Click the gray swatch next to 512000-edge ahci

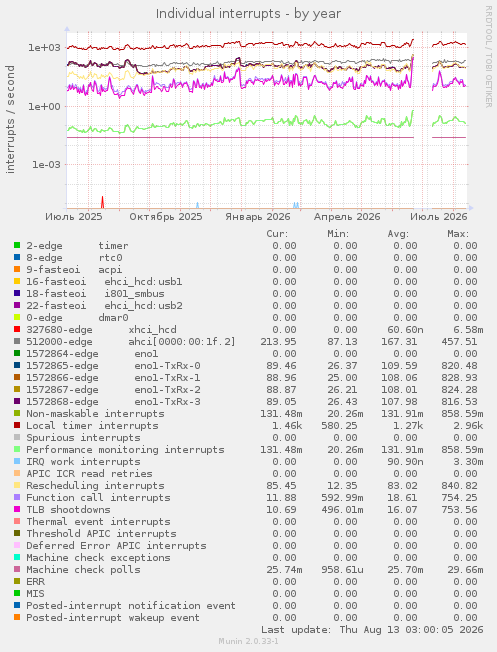click(x=17, y=341)
